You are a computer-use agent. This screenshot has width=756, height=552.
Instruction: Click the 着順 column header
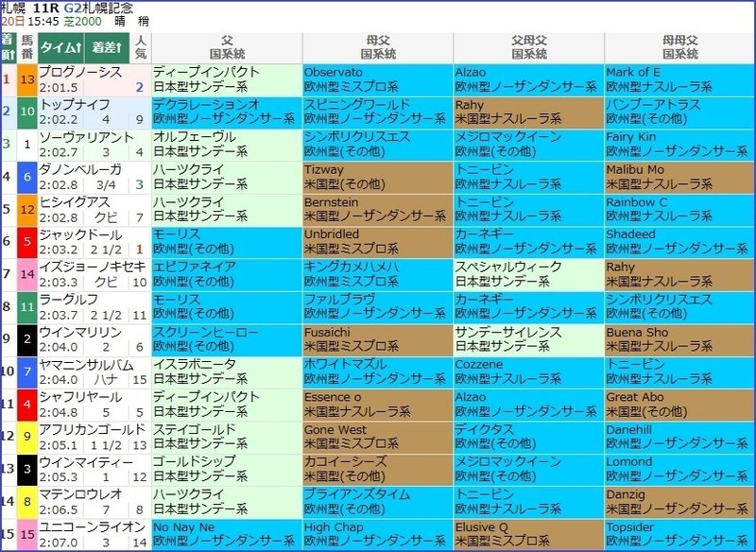pyautogui.click(x=9, y=47)
